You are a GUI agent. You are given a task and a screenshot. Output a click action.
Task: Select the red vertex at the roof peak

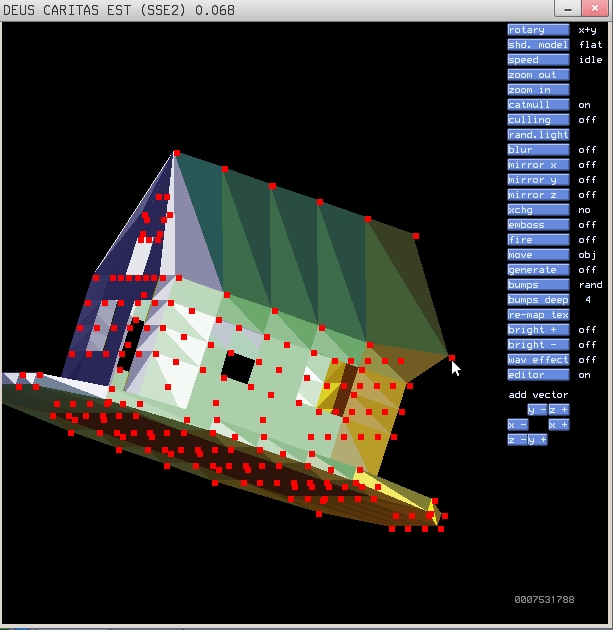click(x=176, y=153)
